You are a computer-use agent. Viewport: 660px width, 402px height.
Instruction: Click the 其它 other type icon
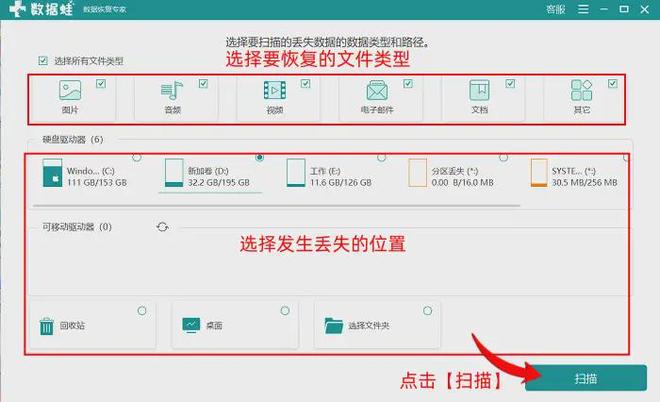click(582, 90)
